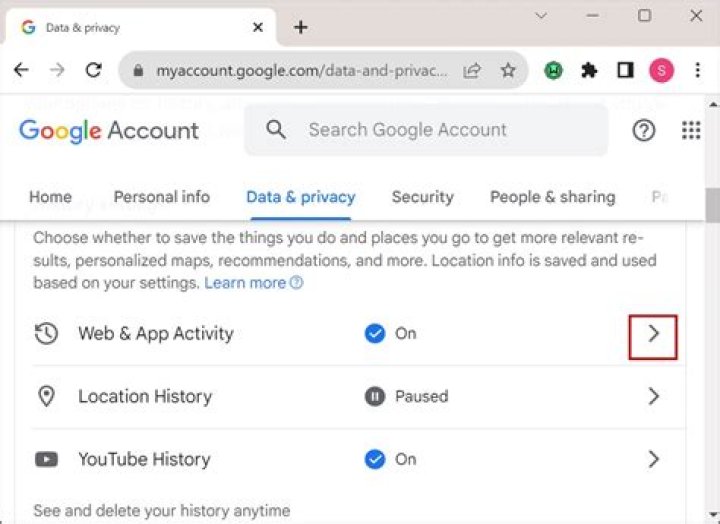Open the Chrome profile avatar
The width and height of the screenshot is (720, 524).
point(661,71)
